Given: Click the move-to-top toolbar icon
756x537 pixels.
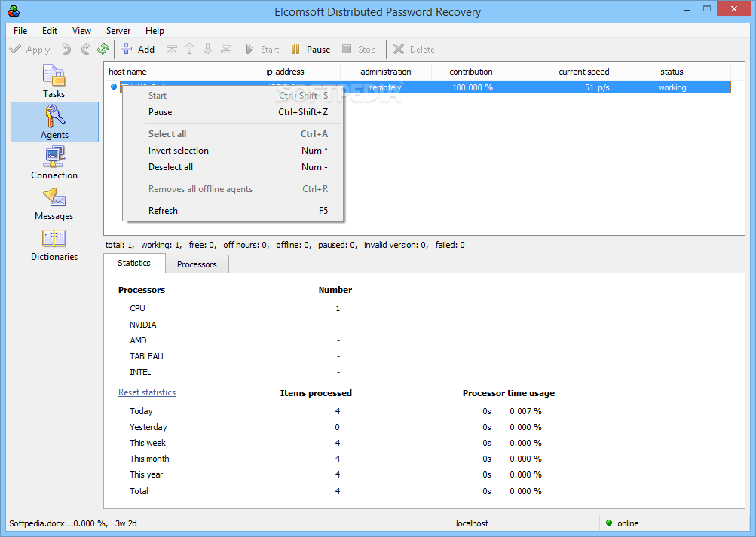Looking at the screenshot, I should [x=172, y=49].
